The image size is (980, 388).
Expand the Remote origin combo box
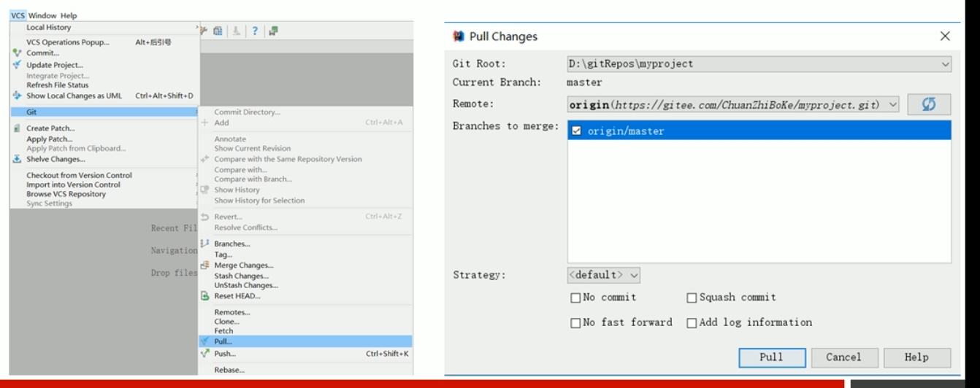892,105
